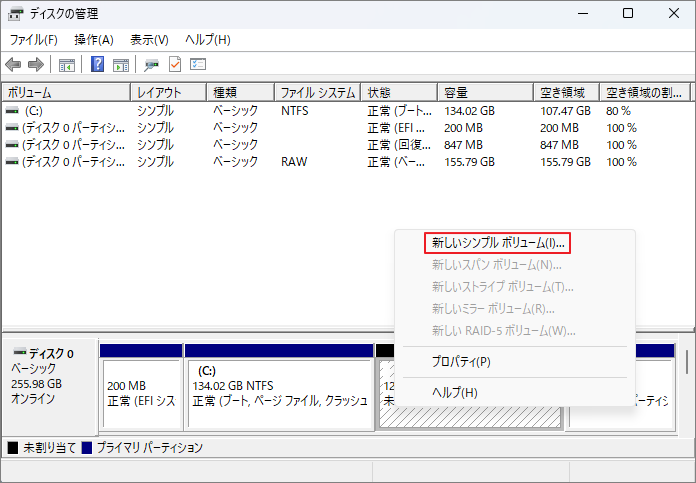Sort by the レイアウト column header
696x483 pixels.
click(x=168, y=92)
